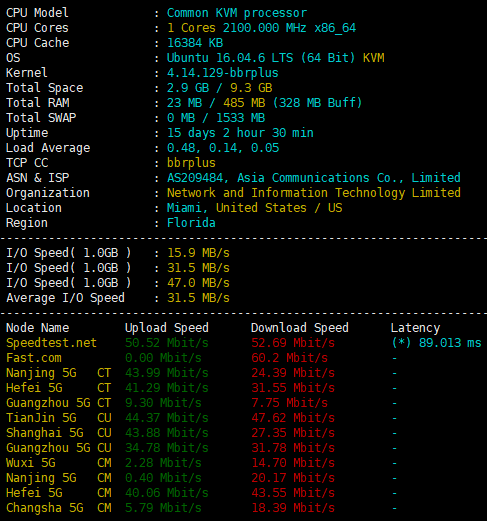Click Hefei CM upload '40.06 Mbit/s'

click(167, 493)
